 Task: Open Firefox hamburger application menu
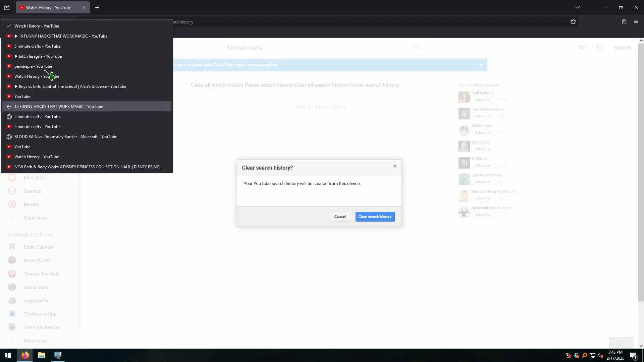(636, 22)
